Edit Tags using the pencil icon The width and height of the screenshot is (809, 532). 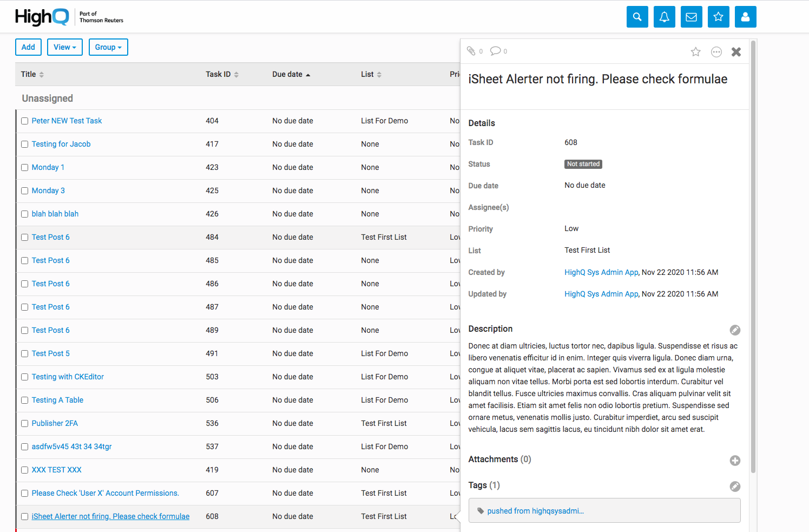pos(734,487)
